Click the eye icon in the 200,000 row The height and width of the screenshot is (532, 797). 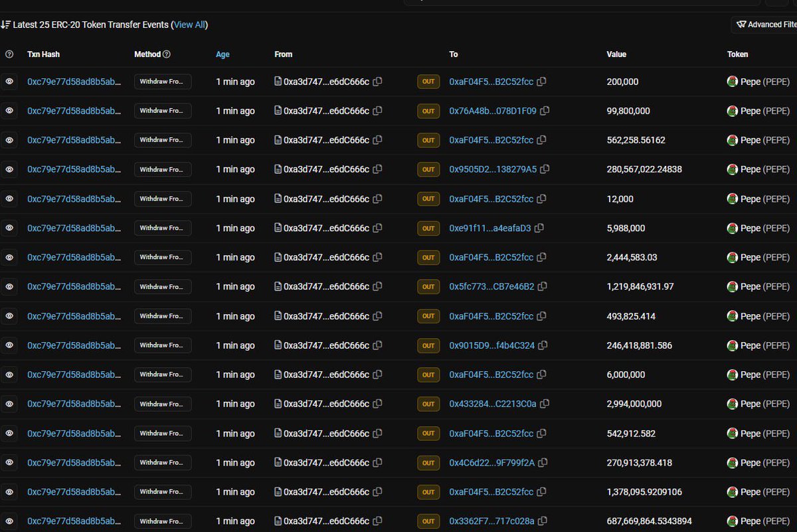pyautogui.click(x=9, y=82)
